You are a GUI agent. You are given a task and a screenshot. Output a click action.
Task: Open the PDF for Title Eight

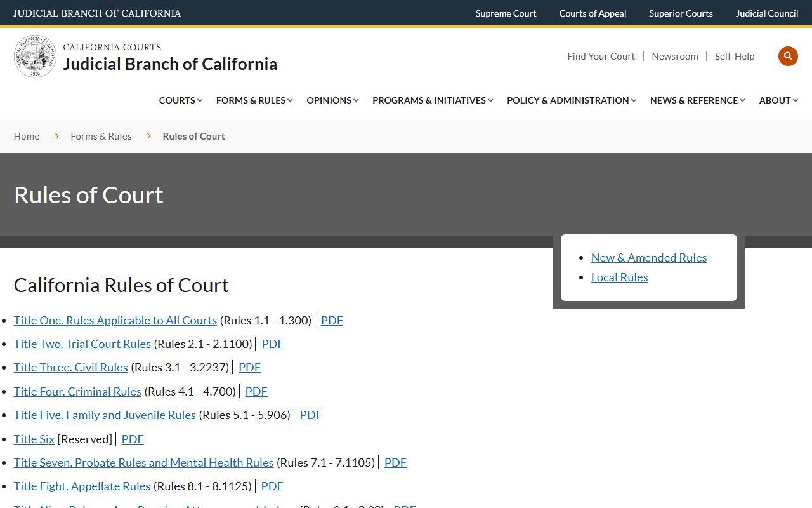pos(272,486)
